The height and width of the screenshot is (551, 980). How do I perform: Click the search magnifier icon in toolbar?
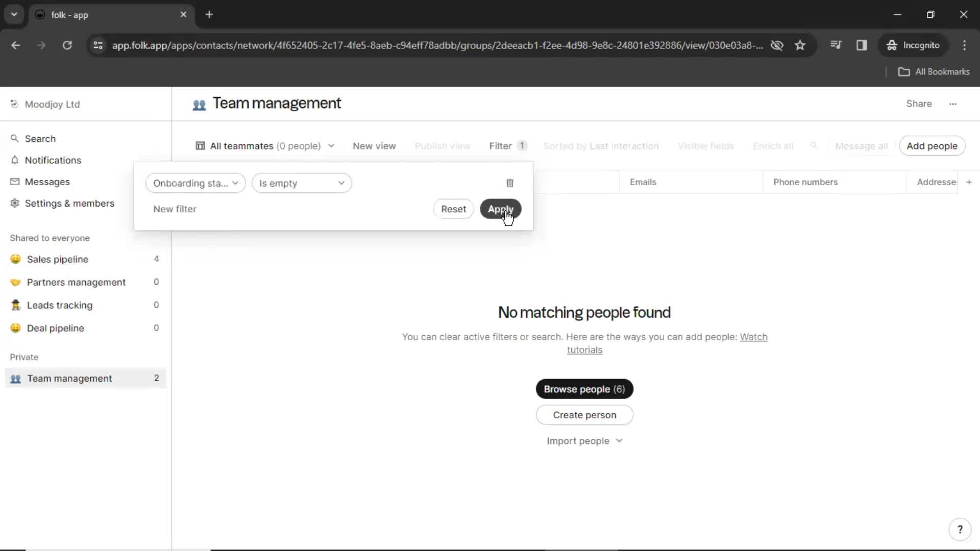point(814,146)
